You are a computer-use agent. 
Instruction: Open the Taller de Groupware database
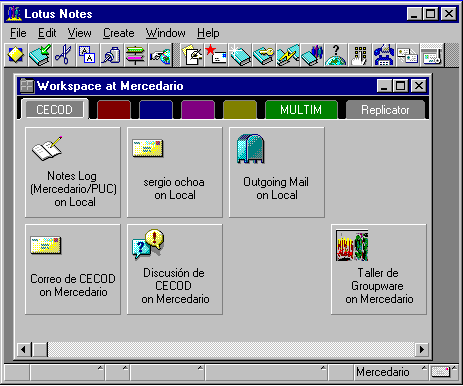379,269
